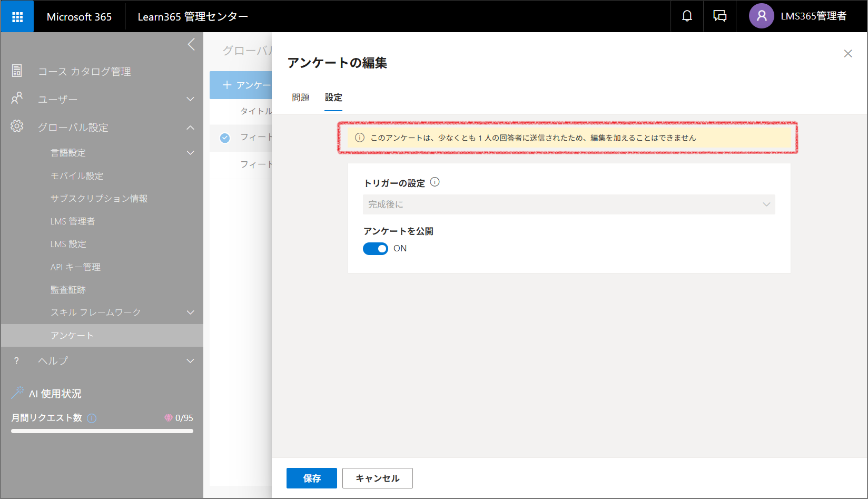The height and width of the screenshot is (499, 868).
Task: Open the Microsoft 365 app launcher grid
Action: pyautogui.click(x=17, y=17)
